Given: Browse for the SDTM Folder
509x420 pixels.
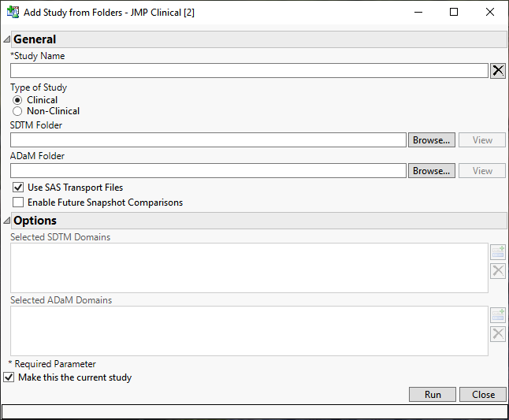Looking at the screenshot, I should click(x=432, y=140).
